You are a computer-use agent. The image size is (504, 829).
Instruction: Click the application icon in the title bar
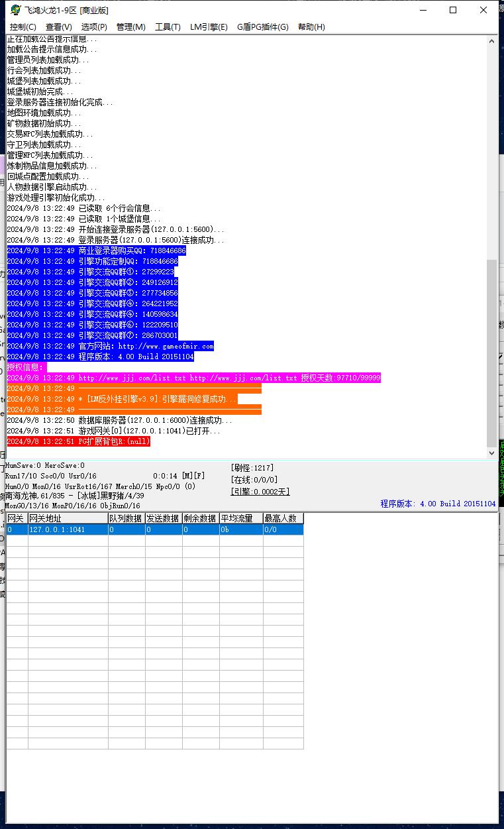click(x=15, y=10)
